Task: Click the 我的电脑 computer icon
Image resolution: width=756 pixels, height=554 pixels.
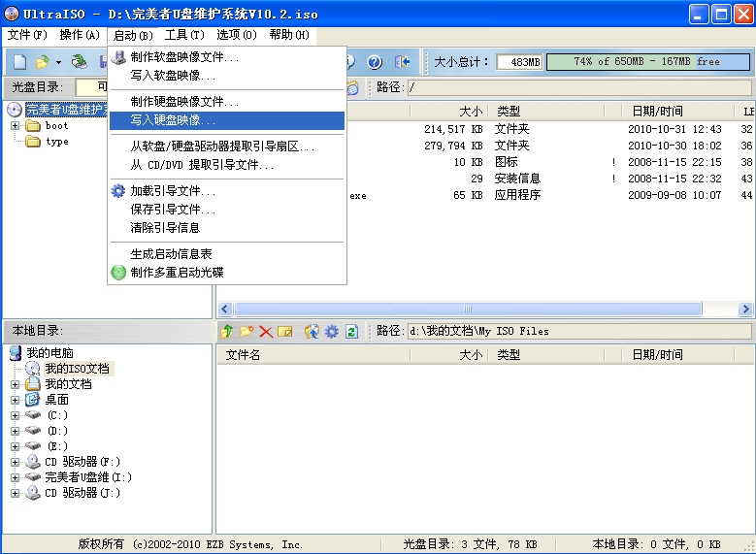Action: click(x=16, y=353)
